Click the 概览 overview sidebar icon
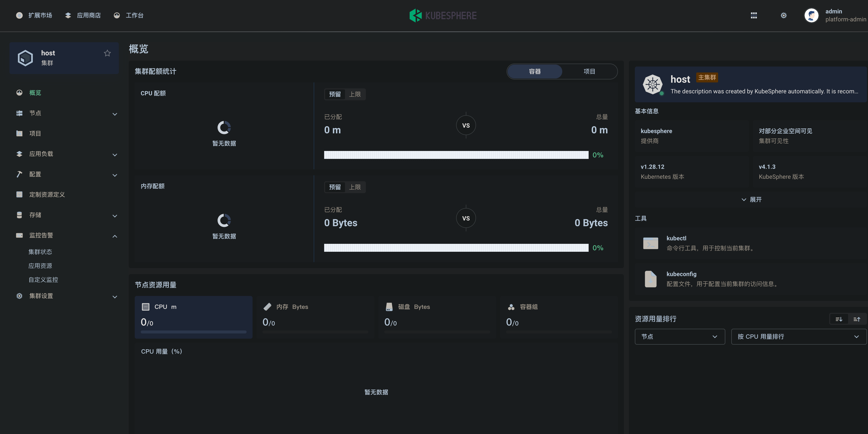This screenshot has height=434, width=868. pos(20,93)
